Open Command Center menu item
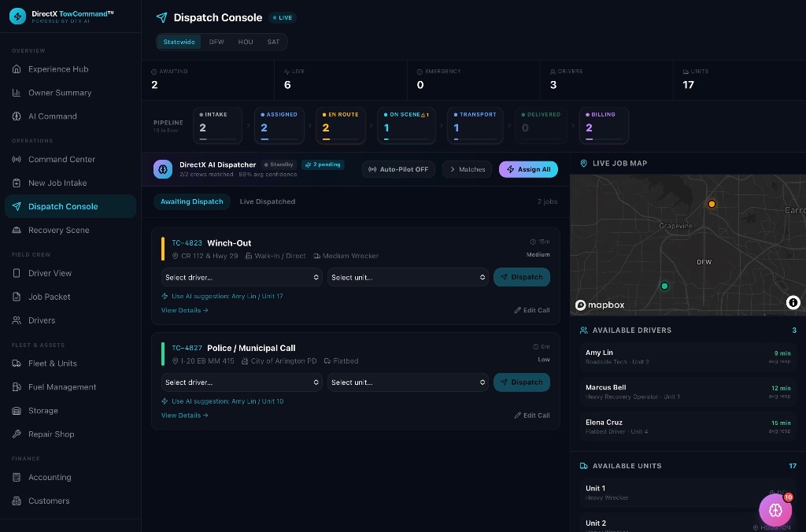 pyautogui.click(x=70, y=159)
